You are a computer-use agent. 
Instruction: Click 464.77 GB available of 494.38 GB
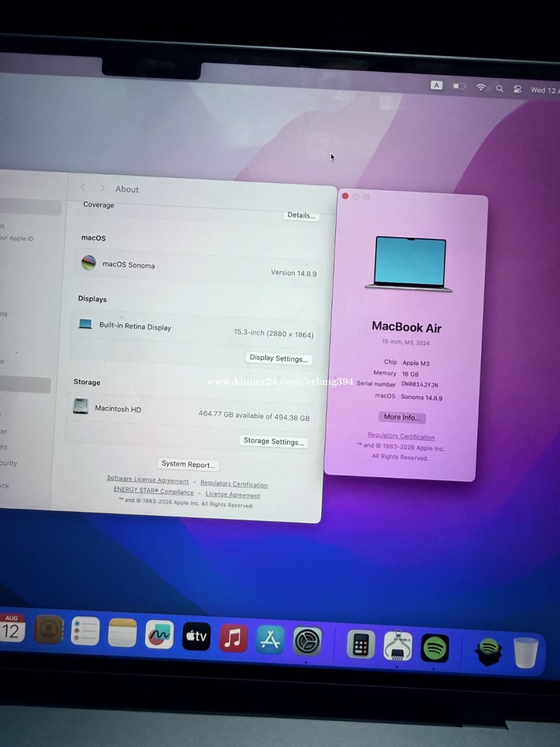pyautogui.click(x=254, y=416)
